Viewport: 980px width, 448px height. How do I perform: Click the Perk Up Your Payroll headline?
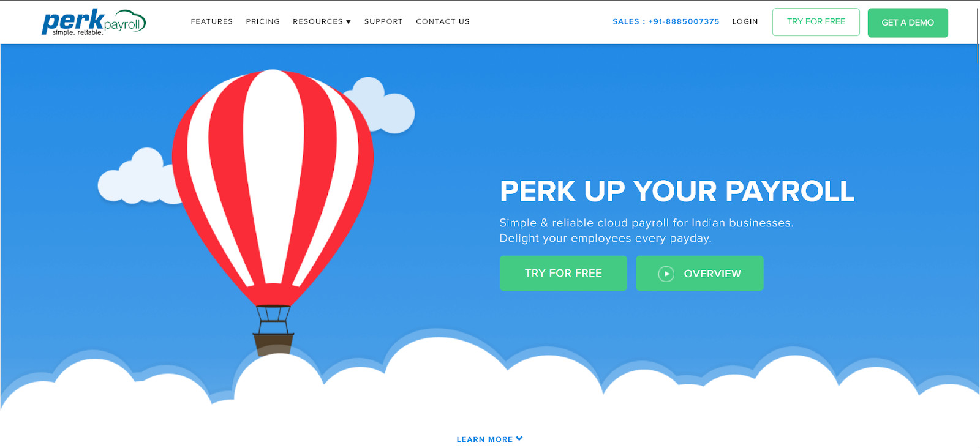click(677, 191)
